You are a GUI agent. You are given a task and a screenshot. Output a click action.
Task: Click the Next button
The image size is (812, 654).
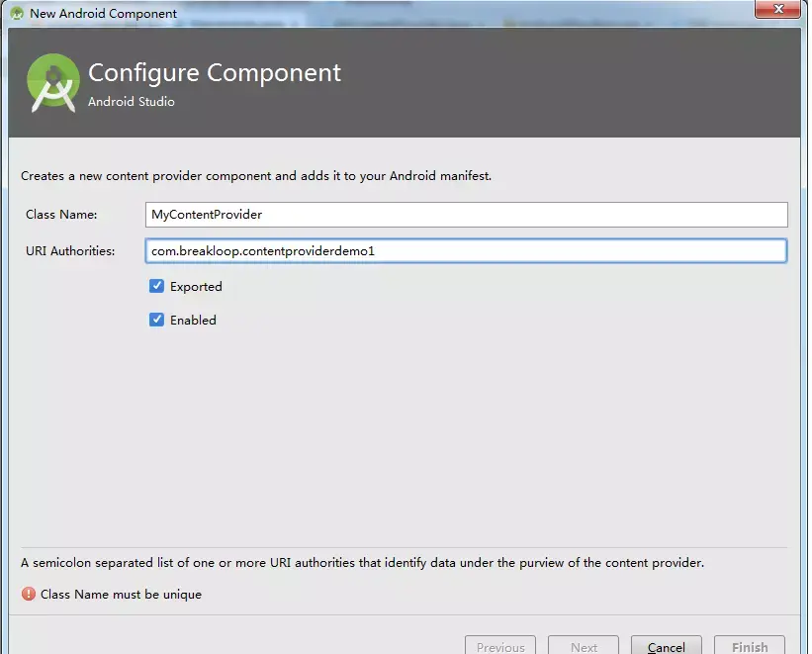point(584,646)
